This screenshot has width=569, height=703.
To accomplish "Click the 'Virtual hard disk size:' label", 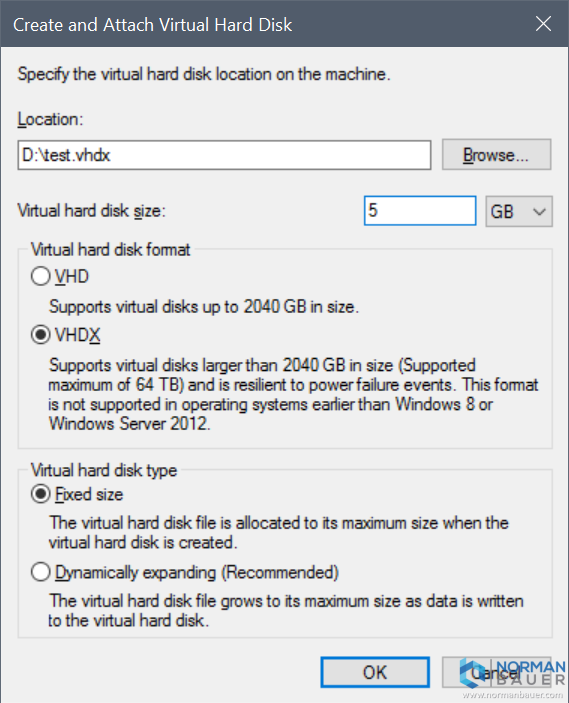I will point(91,211).
